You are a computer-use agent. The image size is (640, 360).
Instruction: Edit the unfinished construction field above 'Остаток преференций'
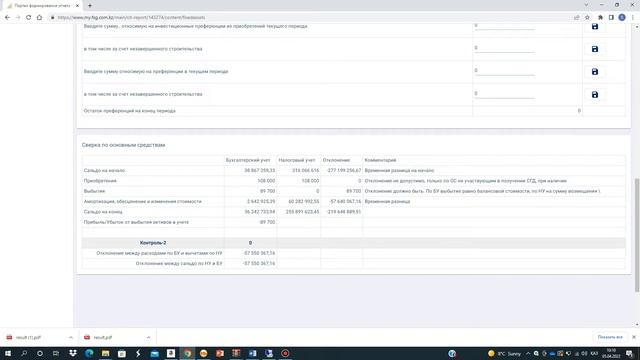(504, 93)
